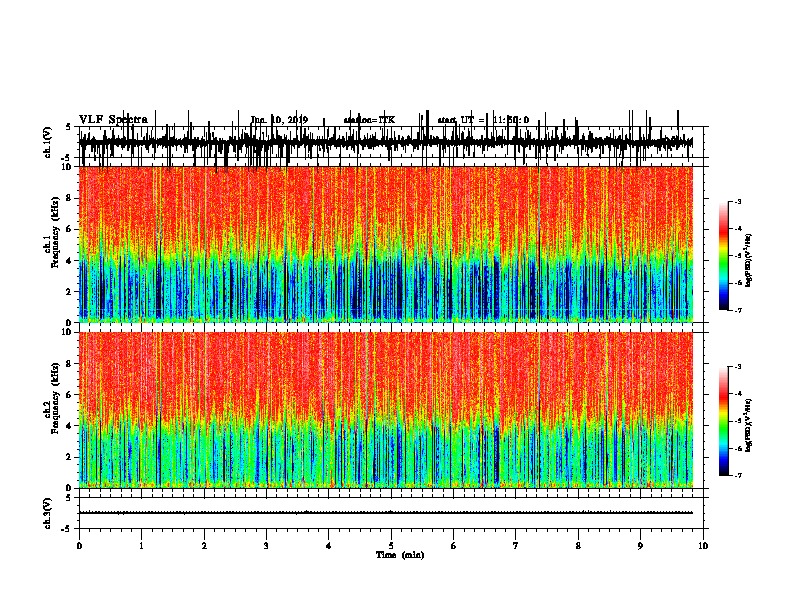The height and width of the screenshot is (612, 792).
Task: Click the "station=ITK" header text
Action: [369, 120]
